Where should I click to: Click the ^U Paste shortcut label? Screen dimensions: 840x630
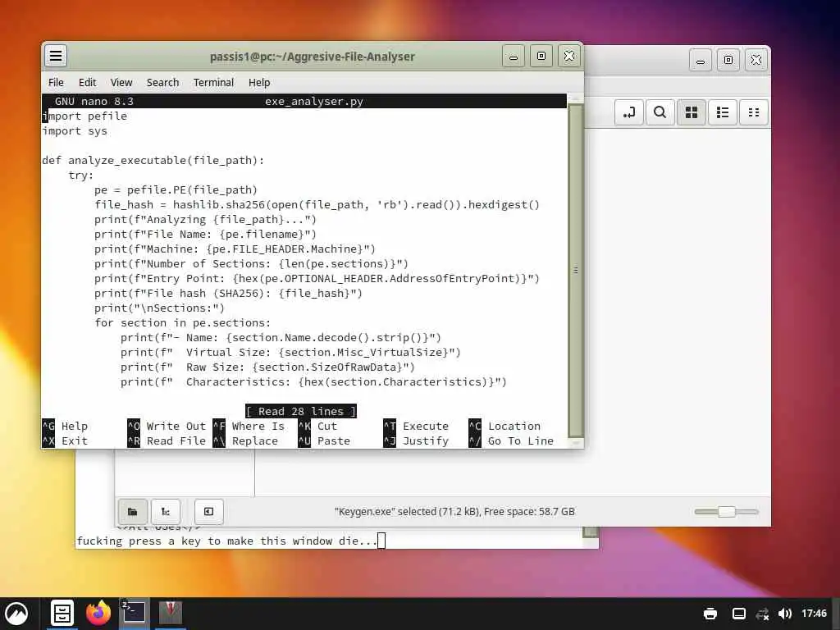click(324, 441)
